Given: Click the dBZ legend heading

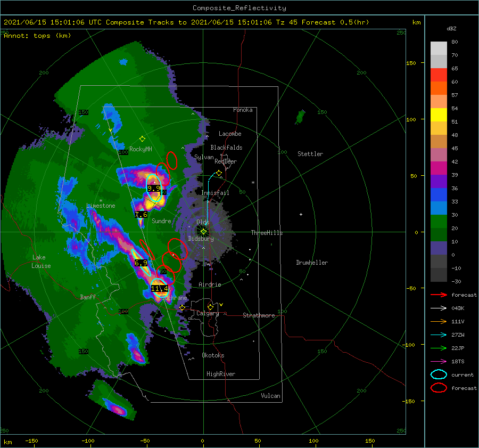Looking at the screenshot, I should tap(451, 29).
